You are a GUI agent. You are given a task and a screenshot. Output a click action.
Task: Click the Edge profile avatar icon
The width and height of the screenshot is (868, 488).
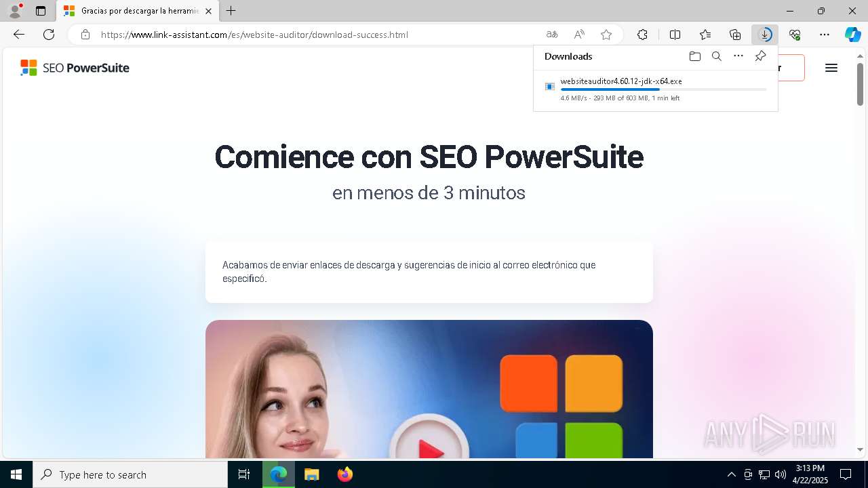click(15, 11)
